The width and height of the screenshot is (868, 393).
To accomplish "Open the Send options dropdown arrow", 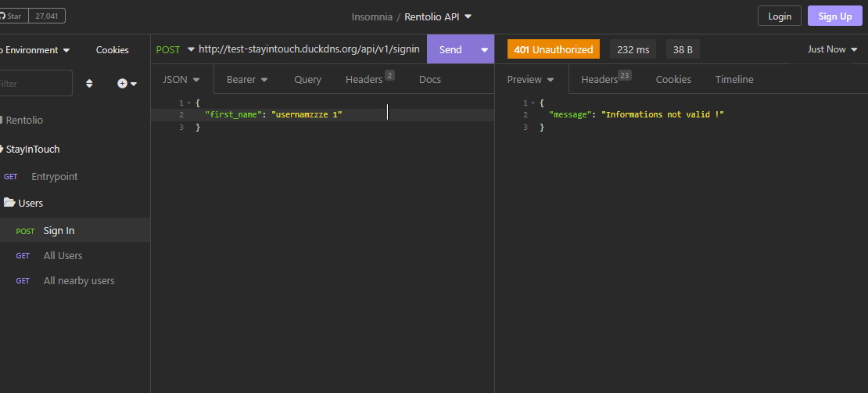I will coord(484,49).
